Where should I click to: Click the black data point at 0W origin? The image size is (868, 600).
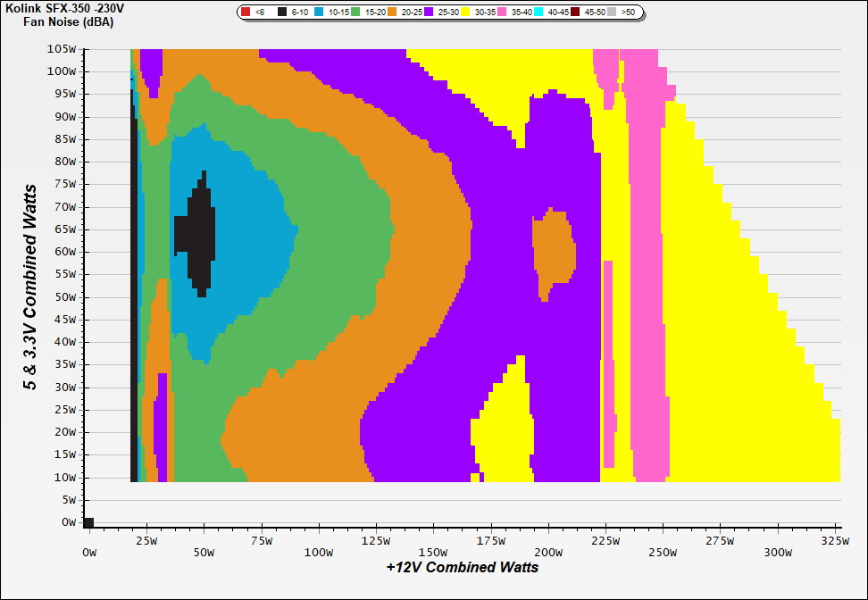tap(88, 522)
